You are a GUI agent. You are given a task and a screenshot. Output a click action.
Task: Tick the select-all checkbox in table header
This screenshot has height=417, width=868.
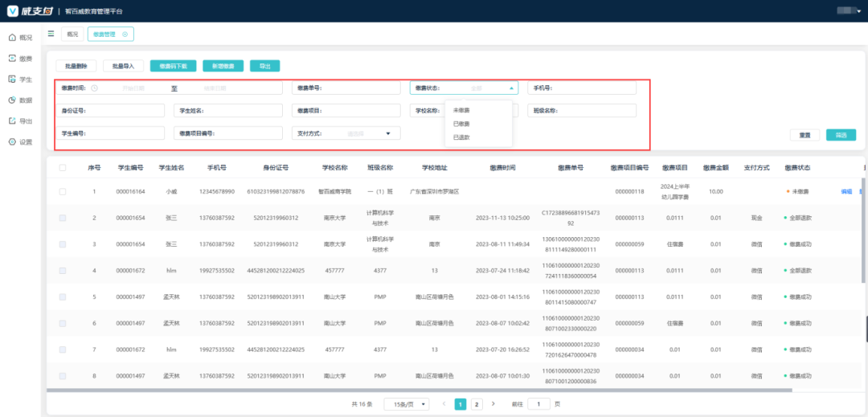pos(63,168)
